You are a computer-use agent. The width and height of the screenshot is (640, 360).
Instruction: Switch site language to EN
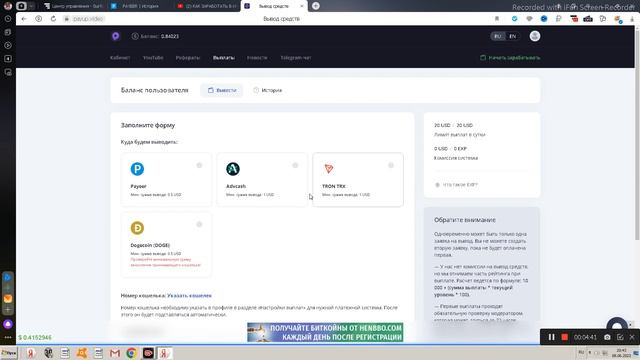[x=513, y=36]
